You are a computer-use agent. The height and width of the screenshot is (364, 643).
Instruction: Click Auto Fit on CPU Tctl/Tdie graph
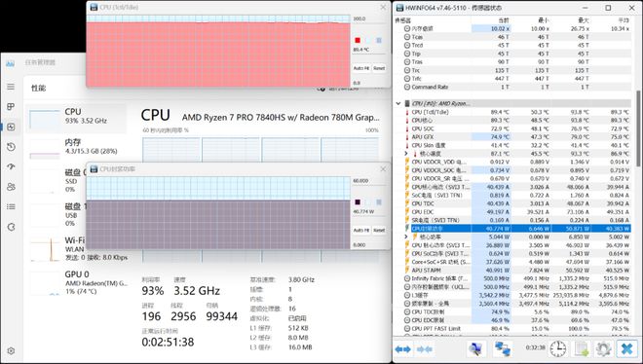click(x=361, y=68)
